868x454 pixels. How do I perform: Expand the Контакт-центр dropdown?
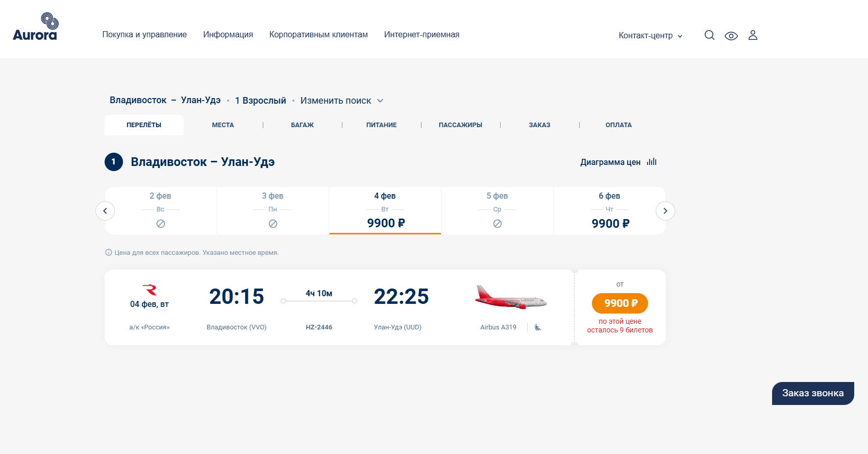[650, 36]
